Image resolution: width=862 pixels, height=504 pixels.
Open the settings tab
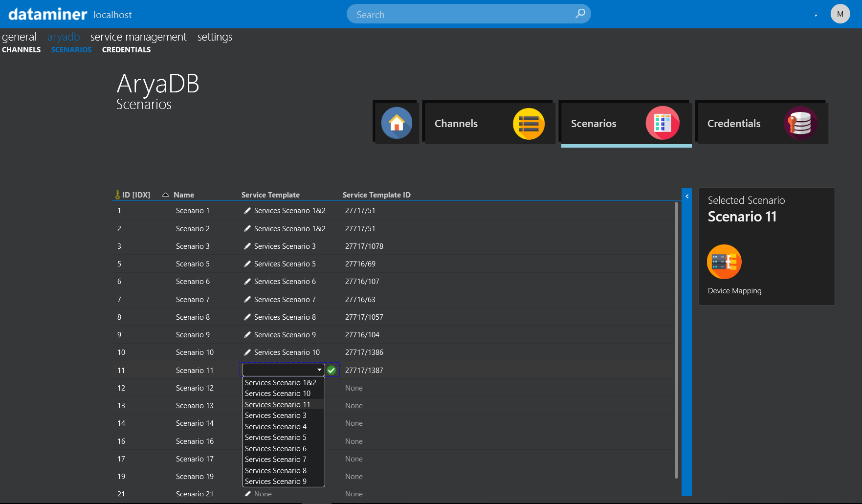coord(215,37)
